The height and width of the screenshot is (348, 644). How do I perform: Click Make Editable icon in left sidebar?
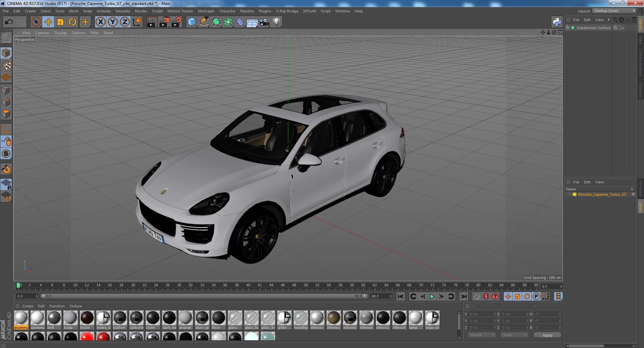[6, 38]
